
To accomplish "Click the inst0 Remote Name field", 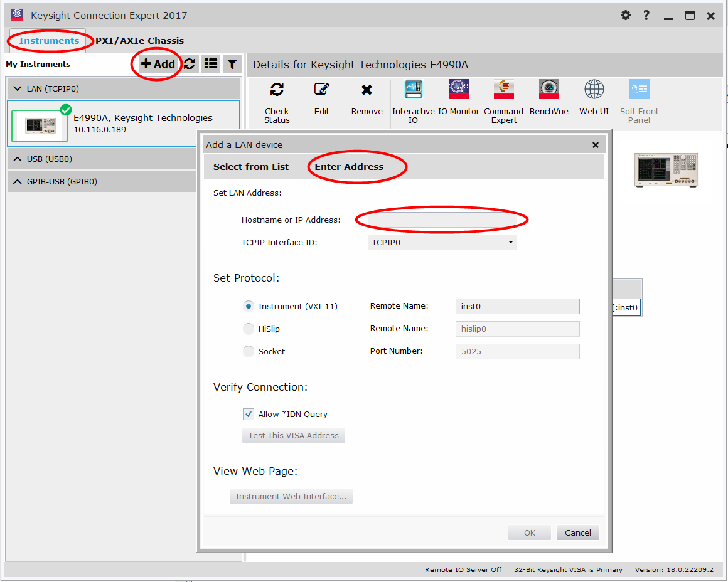I will coord(518,306).
